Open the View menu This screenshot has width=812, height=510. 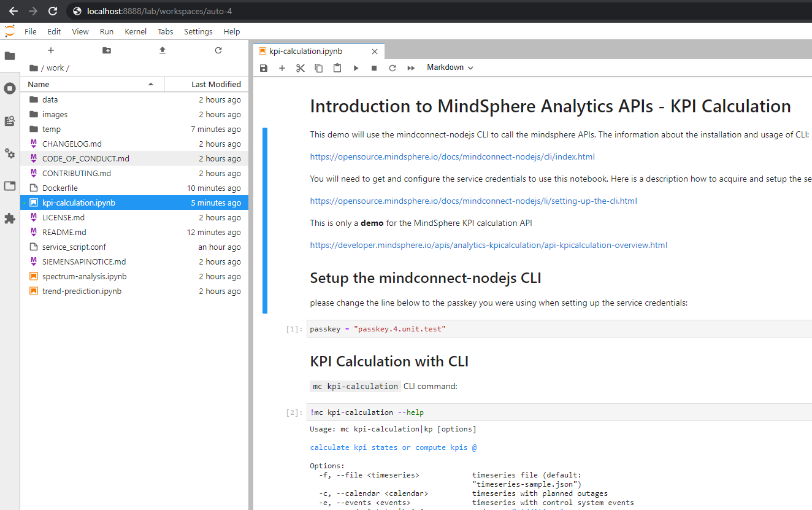(x=80, y=31)
